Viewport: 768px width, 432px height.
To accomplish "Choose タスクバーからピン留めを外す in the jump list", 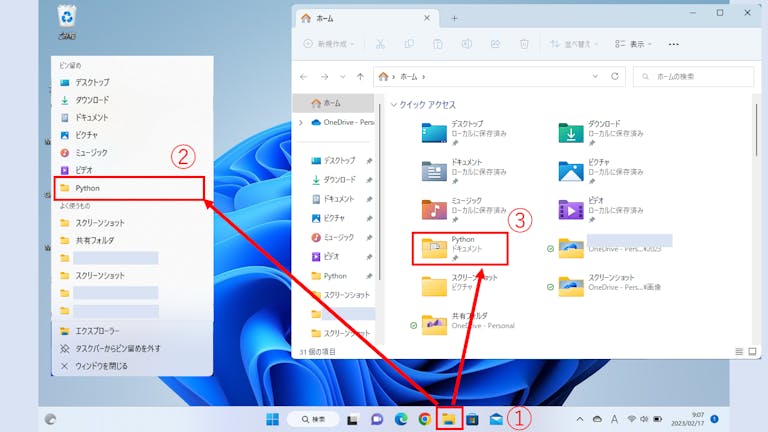I will (x=132, y=349).
